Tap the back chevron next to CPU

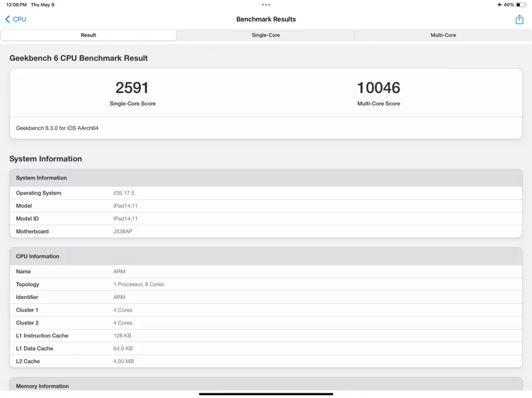(x=7, y=19)
